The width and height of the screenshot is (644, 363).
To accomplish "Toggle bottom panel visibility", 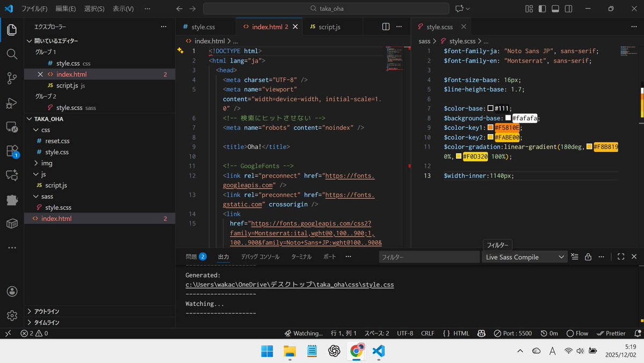I will click(555, 9).
